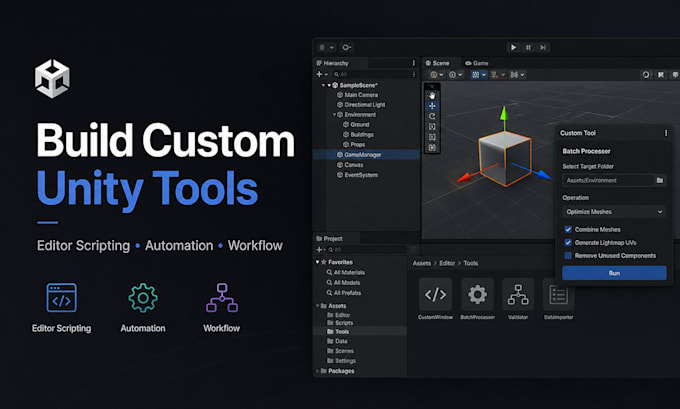Image resolution: width=680 pixels, height=409 pixels.
Task: Select the Scale tool in Scene view
Action: (432, 127)
